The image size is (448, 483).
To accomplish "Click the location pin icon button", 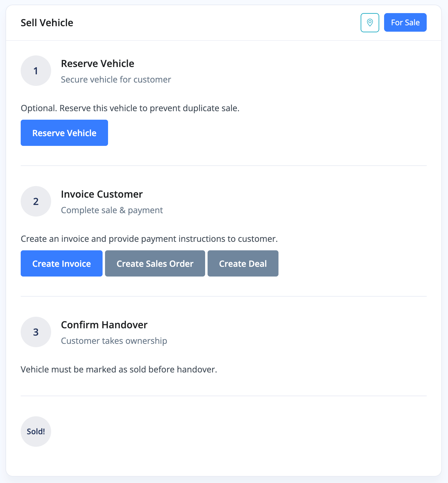I will coord(370,23).
